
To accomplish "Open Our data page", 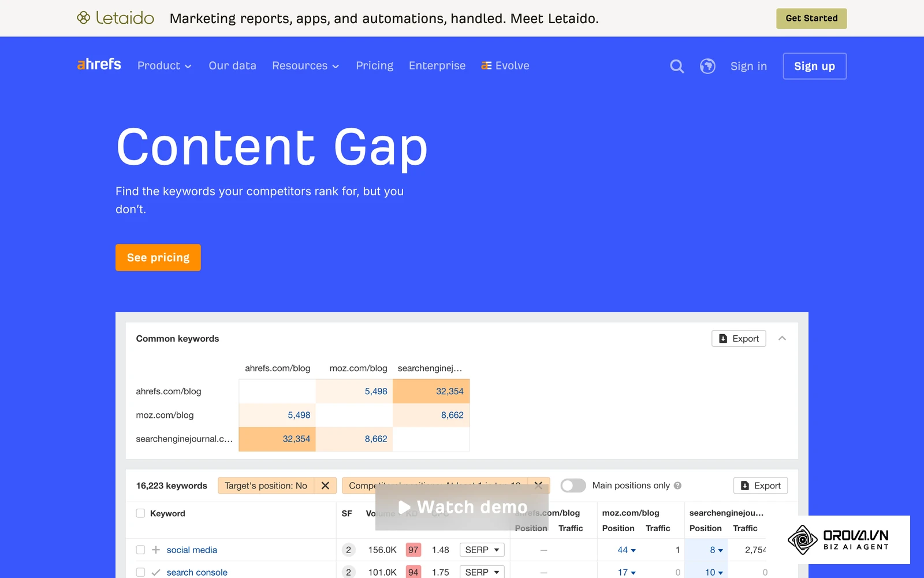I will 232,66.
